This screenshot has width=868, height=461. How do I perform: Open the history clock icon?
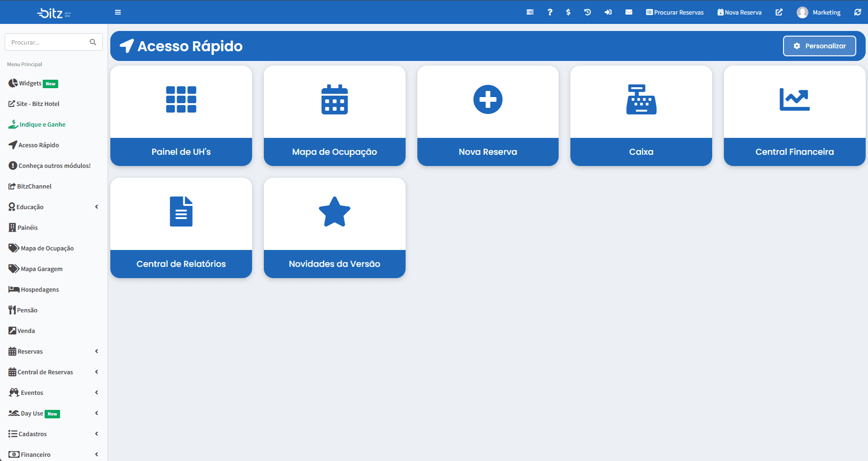pyautogui.click(x=587, y=12)
